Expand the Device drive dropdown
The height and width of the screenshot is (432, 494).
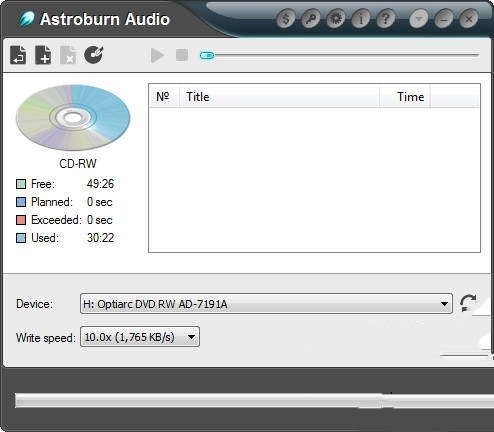click(x=266, y=304)
